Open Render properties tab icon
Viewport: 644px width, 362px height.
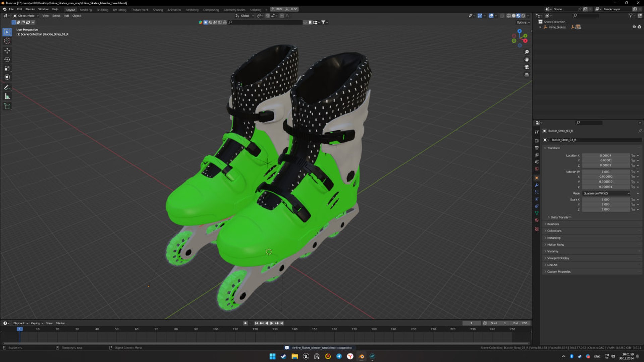[537, 141]
